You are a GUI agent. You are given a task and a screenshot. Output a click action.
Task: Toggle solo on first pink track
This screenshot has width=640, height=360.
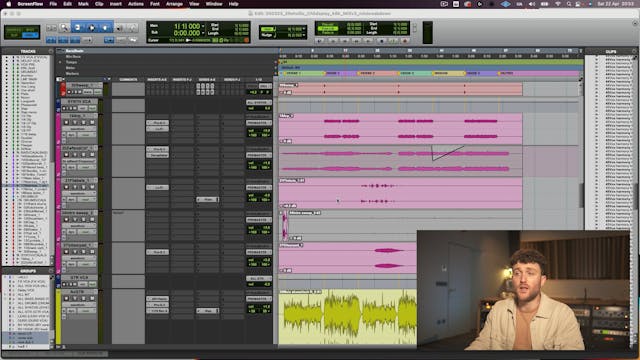click(84, 122)
